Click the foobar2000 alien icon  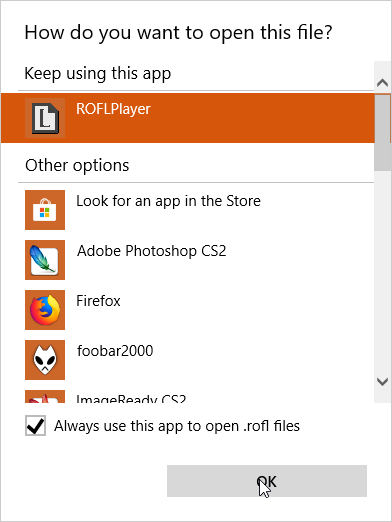click(45, 360)
